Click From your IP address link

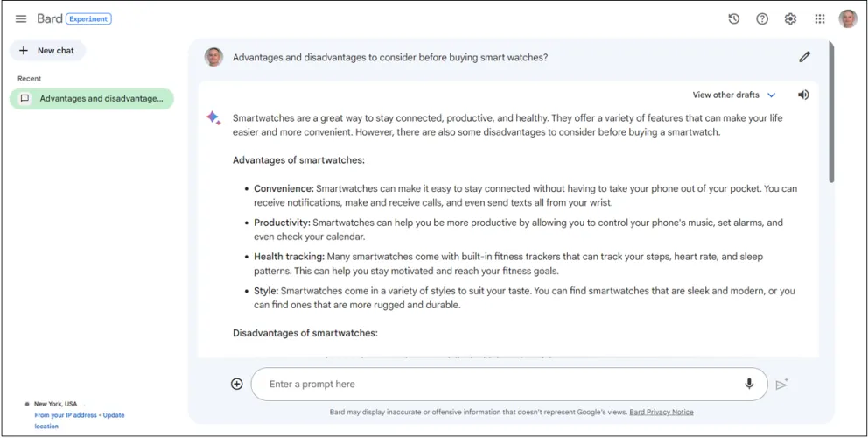66,415
